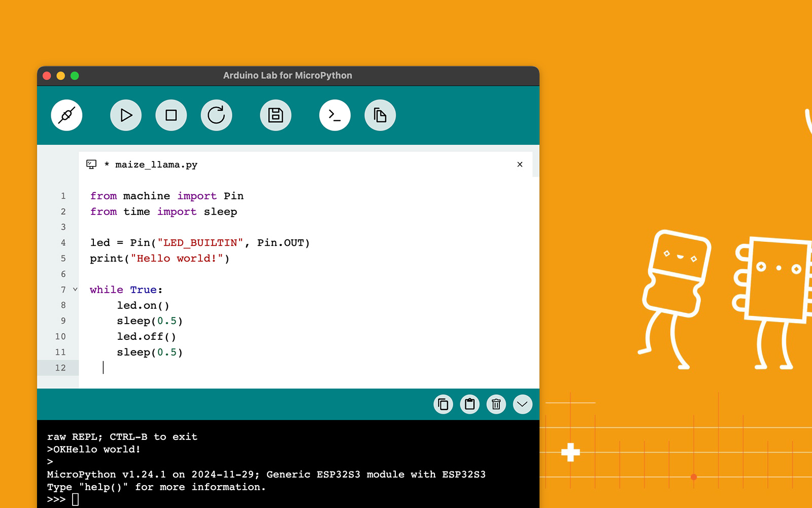Image resolution: width=812 pixels, height=508 pixels.
Task: Click line number 4 in gutter
Action: click(63, 243)
